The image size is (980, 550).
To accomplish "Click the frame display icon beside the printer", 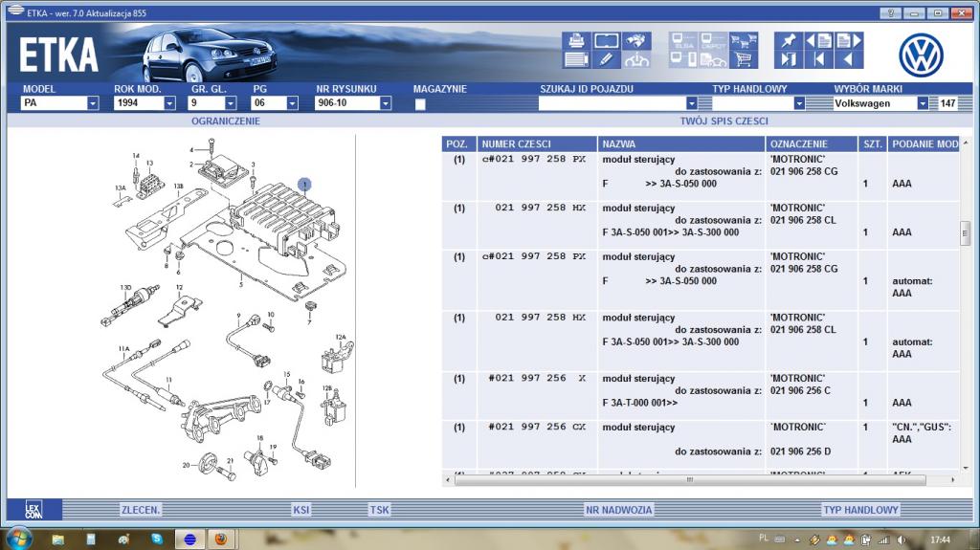I will 606,41.
